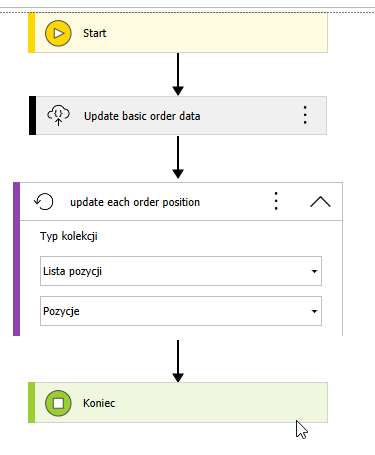The image size is (375, 455).
Task: Select the Koniec end step label
Action: tap(99, 403)
